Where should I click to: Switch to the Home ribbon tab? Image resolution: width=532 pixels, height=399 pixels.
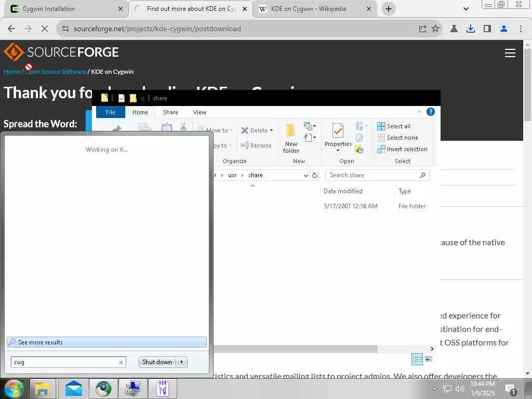tap(140, 112)
